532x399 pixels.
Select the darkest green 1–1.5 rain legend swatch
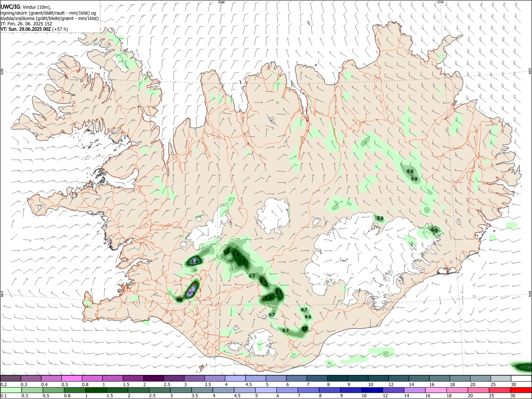pos(96,390)
